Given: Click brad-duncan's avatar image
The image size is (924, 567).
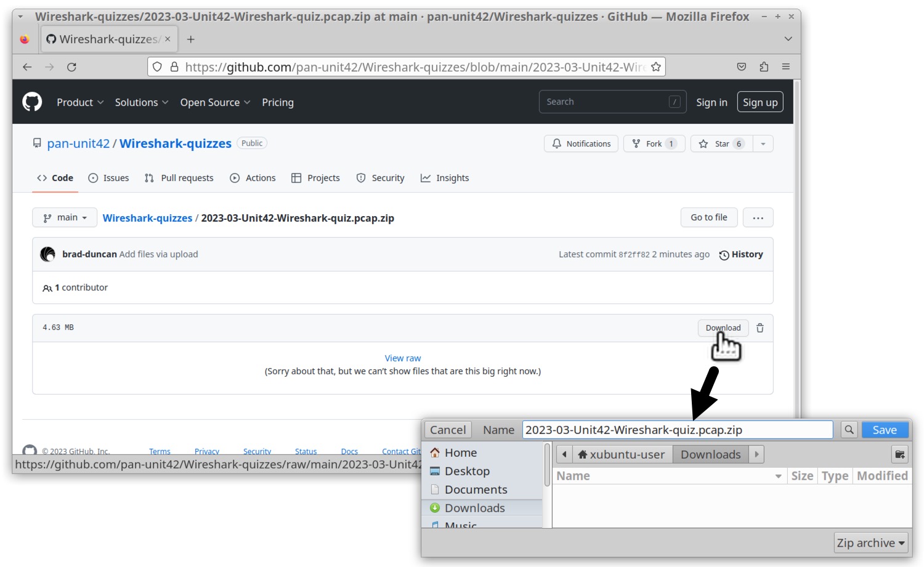Looking at the screenshot, I should (x=47, y=254).
